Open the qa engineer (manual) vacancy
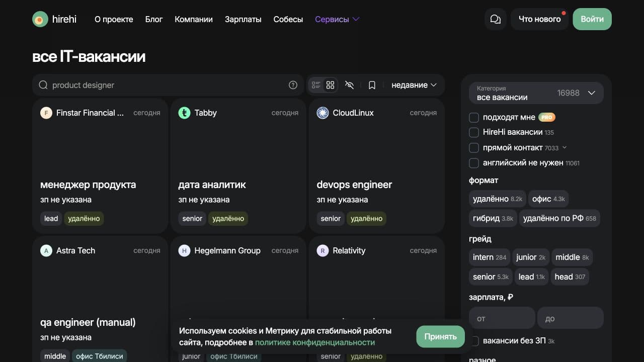The image size is (644, 362). (x=88, y=322)
